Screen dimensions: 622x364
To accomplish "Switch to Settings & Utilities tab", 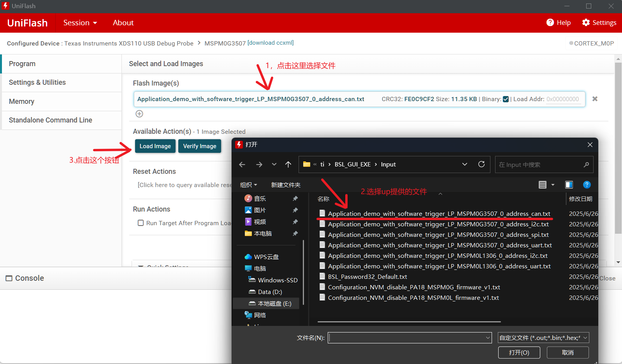I will (x=61, y=82).
